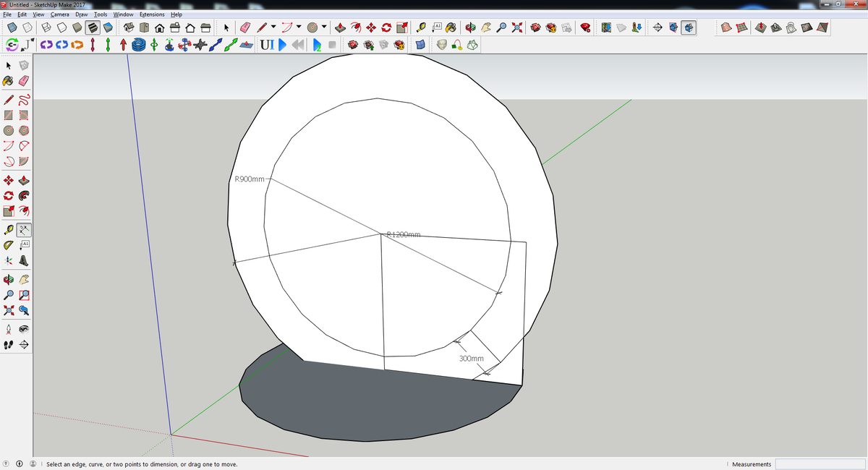Select the Protractor tool in left palette
The width and height of the screenshot is (868, 470).
coord(9,247)
